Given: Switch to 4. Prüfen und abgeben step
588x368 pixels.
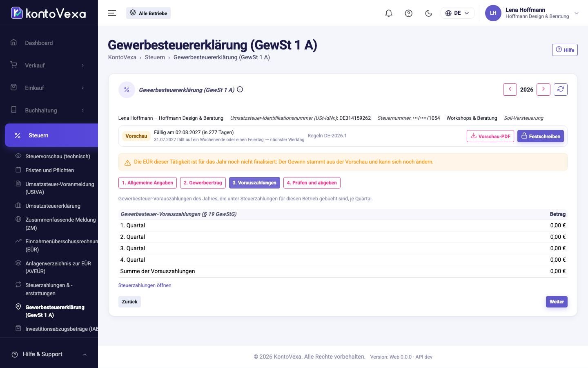Looking at the screenshot, I should click(312, 183).
